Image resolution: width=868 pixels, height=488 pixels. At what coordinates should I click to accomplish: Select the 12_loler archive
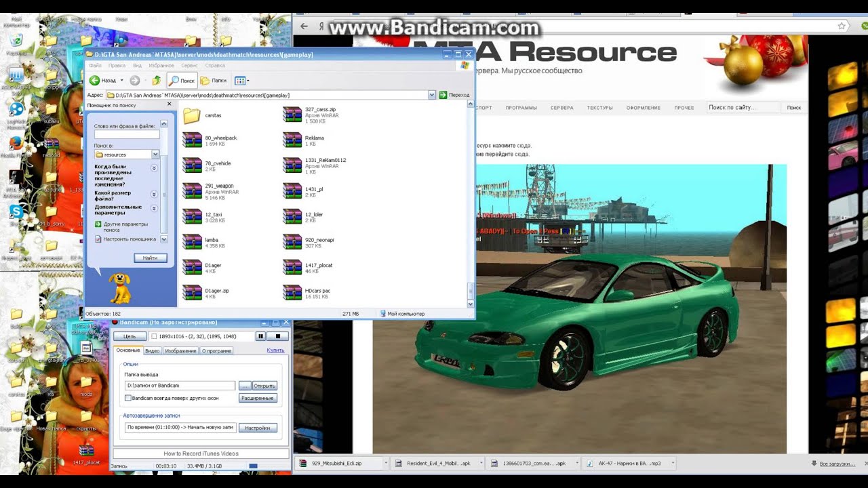coord(304,218)
